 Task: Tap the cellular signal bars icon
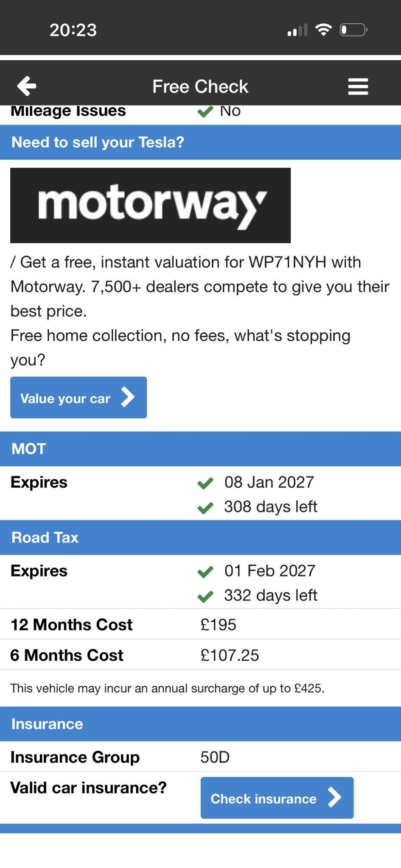point(297,31)
